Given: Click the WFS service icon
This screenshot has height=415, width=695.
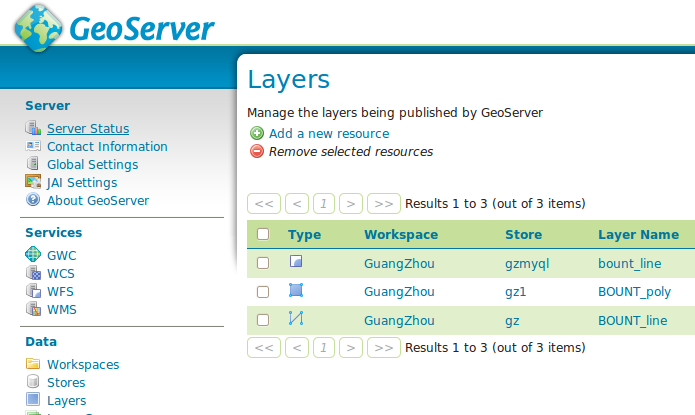Looking at the screenshot, I should coord(33,291).
